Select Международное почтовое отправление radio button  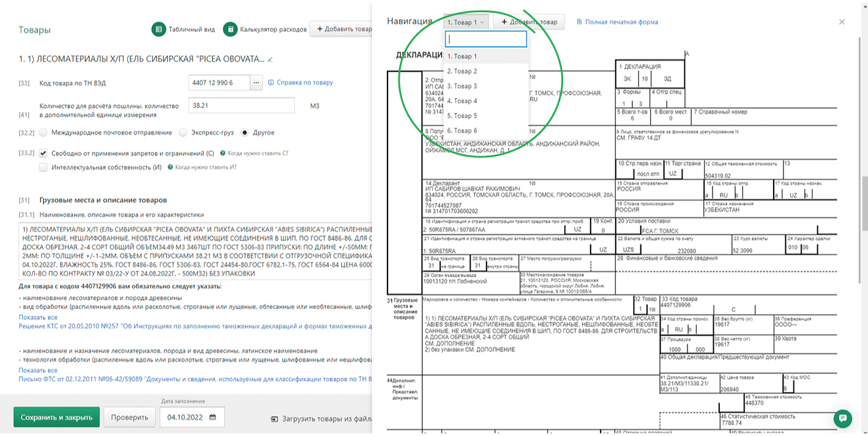[43, 132]
